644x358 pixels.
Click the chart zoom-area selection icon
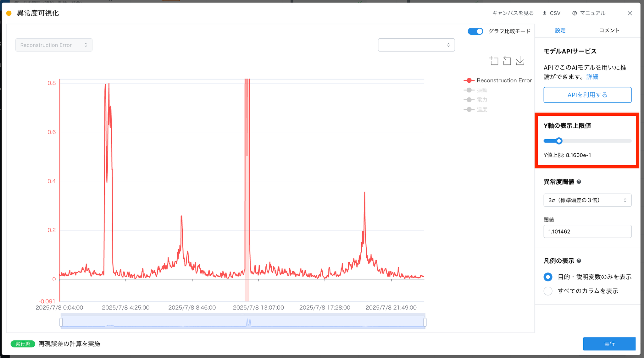pyautogui.click(x=494, y=61)
